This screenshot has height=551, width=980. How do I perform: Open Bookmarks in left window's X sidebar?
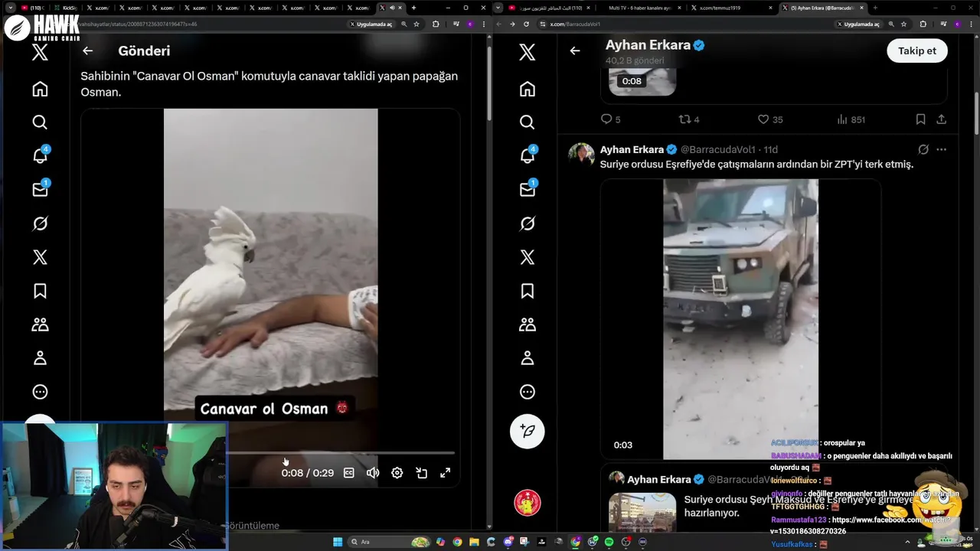40,291
